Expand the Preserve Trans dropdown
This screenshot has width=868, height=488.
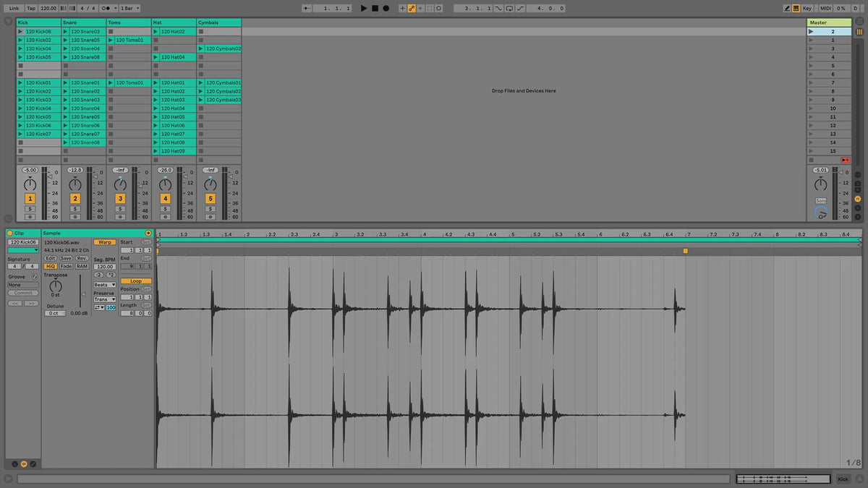point(105,299)
